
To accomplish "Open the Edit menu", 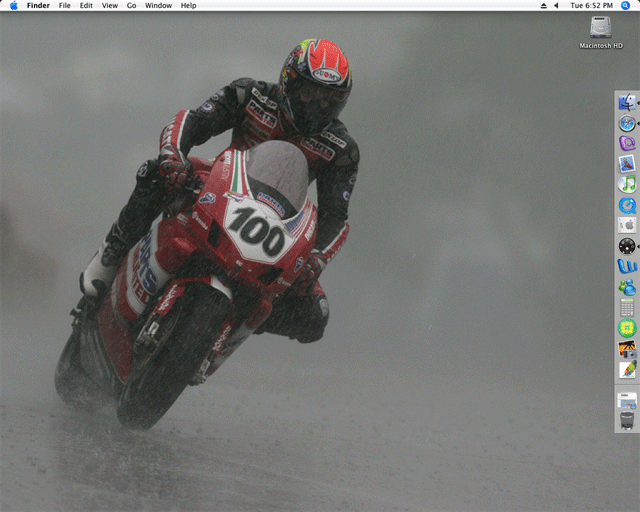I will pos(86,5).
